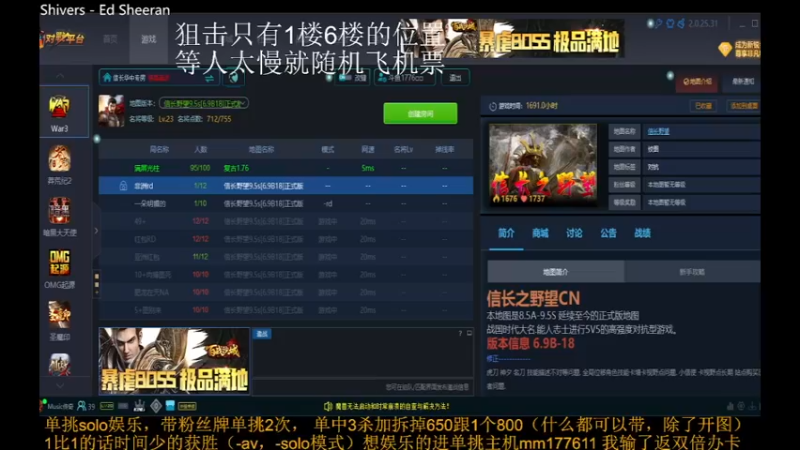
Task: Sort rooms by the 人数 column header
Action: [x=201, y=149]
